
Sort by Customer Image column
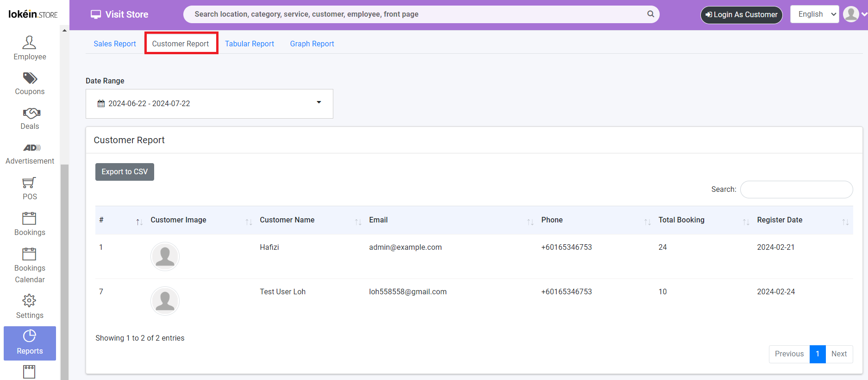pyautogui.click(x=249, y=222)
